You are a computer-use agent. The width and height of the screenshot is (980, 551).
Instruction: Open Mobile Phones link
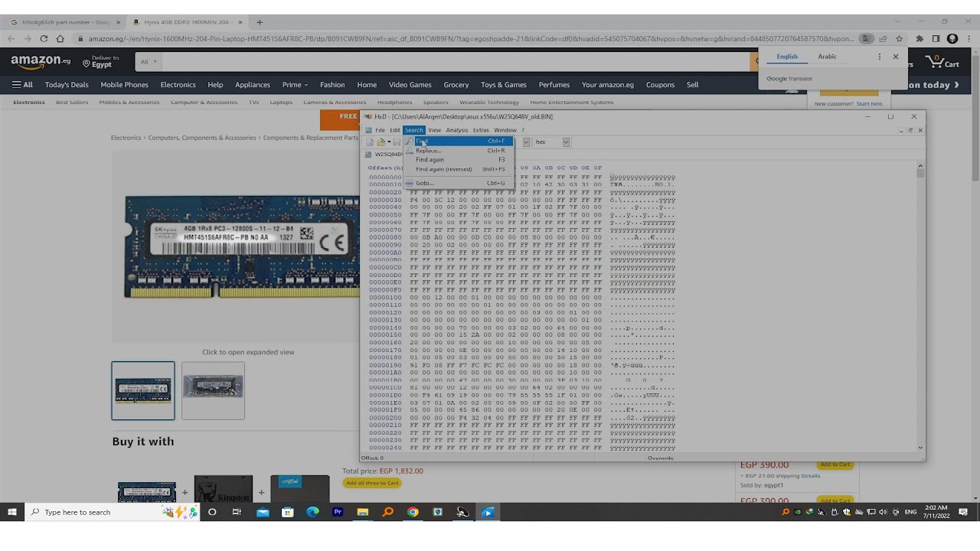click(124, 85)
